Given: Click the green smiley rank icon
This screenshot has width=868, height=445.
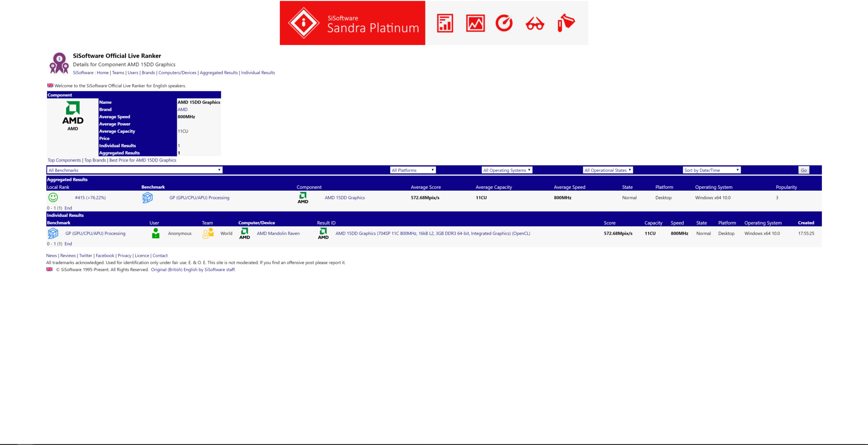Looking at the screenshot, I should pyautogui.click(x=53, y=197).
